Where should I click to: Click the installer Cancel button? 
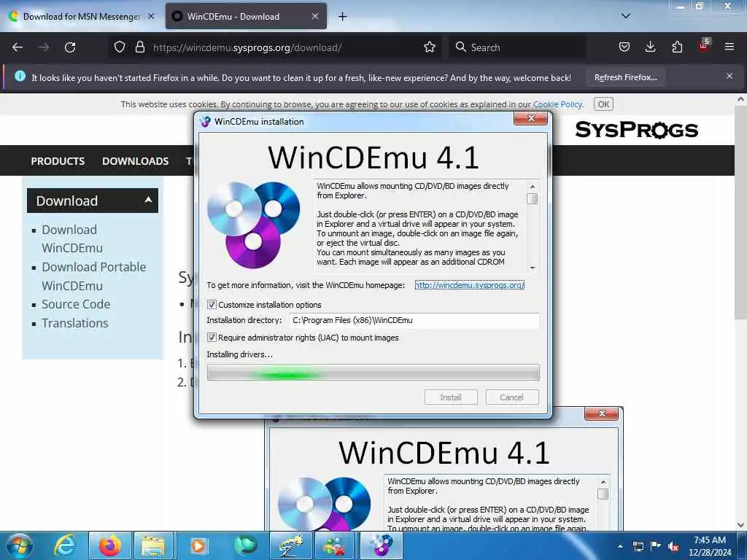[511, 397]
